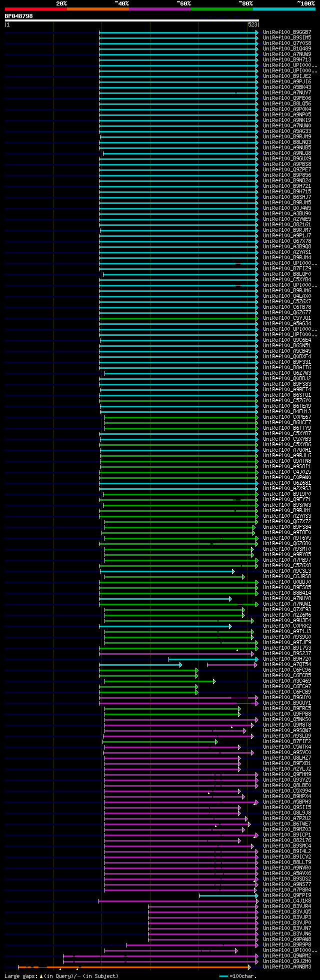Select label UniRef100_B9S237
The height and width of the screenshot is (980, 320).
(287, 653)
